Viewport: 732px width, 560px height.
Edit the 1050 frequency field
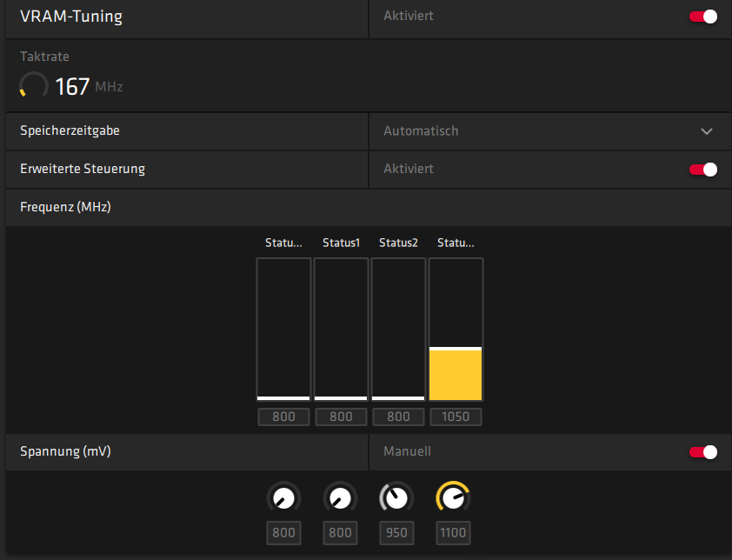(x=456, y=417)
